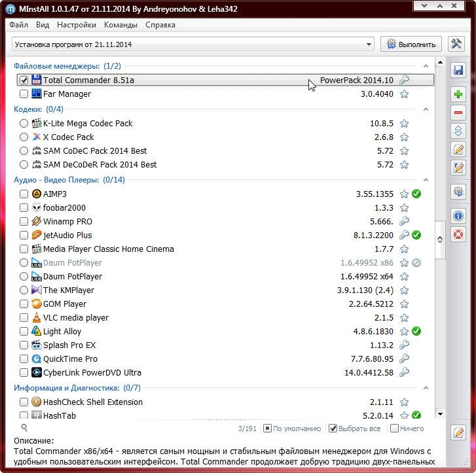Click the star icon for foobar2000

(404, 208)
